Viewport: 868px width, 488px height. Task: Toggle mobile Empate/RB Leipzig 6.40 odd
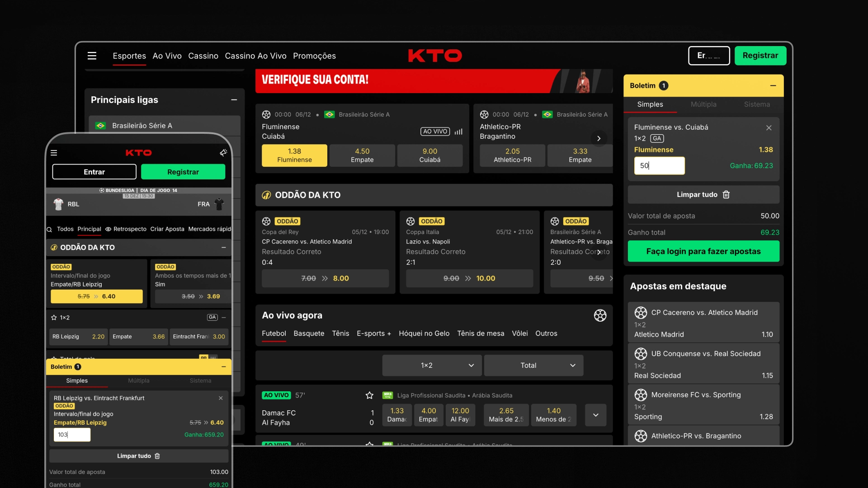(x=96, y=296)
